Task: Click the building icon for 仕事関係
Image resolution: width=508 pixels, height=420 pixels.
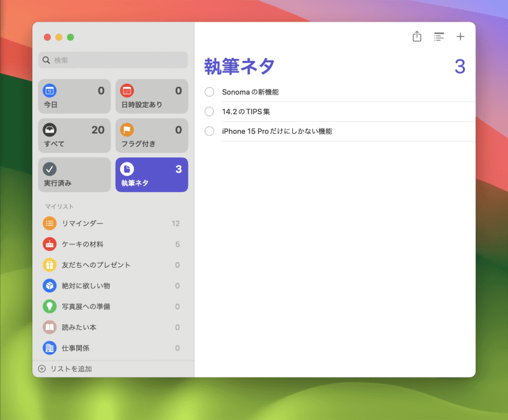Action: click(x=50, y=348)
